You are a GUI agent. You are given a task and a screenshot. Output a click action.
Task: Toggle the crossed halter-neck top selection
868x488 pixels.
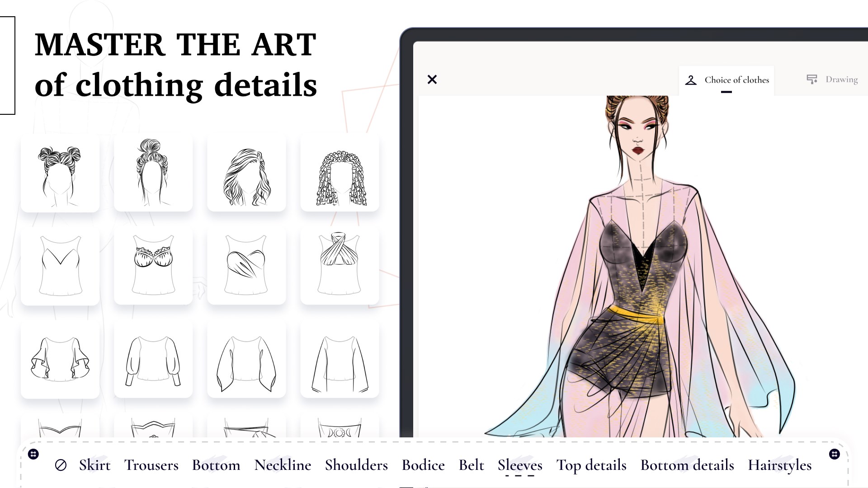tap(340, 266)
